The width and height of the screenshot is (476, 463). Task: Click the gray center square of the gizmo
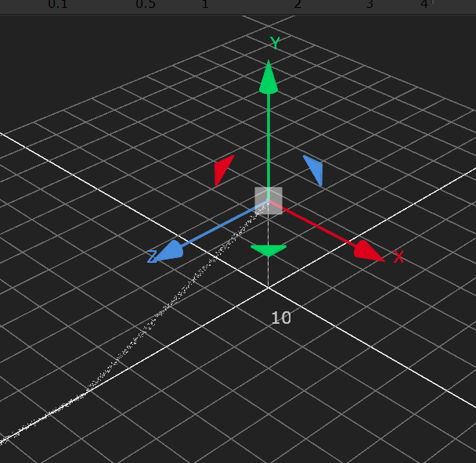coord(269,200)
